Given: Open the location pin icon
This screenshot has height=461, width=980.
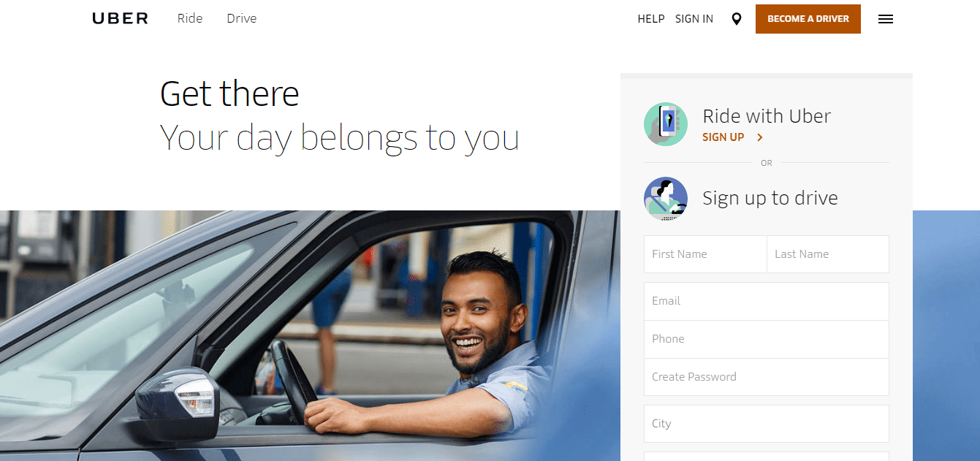Looking at the screenshot, I should click(737, 19).
